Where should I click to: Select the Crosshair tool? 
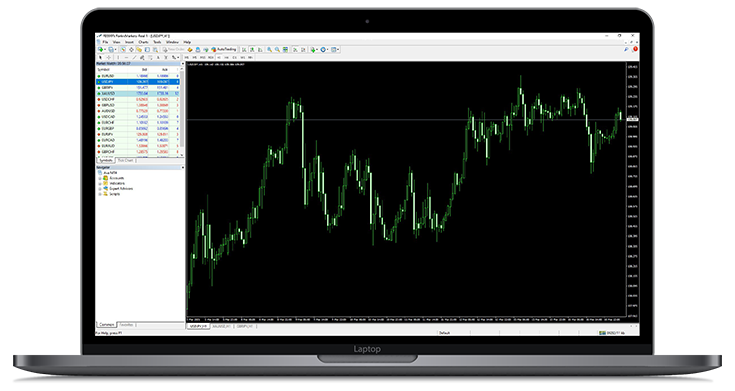click(x=109, y=57)
